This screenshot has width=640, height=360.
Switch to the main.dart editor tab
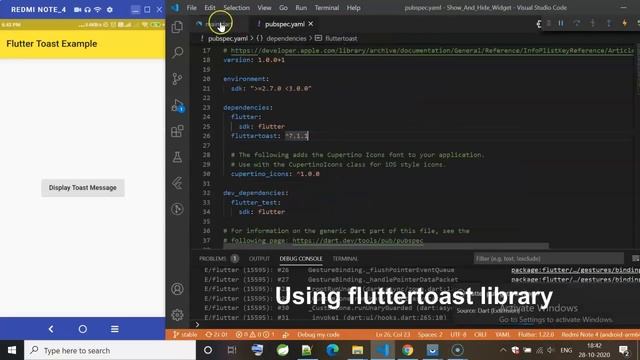pyautogui.click(x=220, y=24)
